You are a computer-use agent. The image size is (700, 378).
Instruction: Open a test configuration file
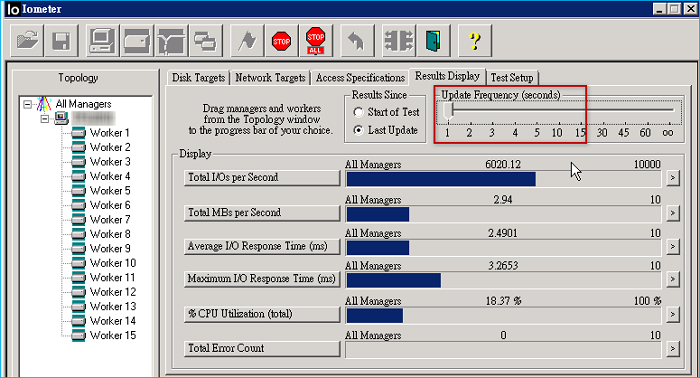27,41
